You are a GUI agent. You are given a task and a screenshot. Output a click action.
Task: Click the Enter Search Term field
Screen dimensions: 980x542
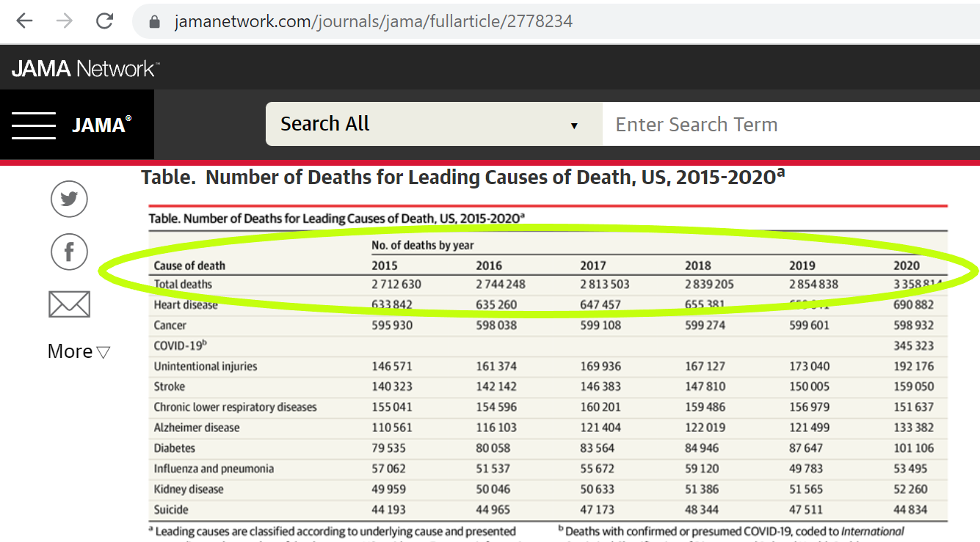[789, 125]
